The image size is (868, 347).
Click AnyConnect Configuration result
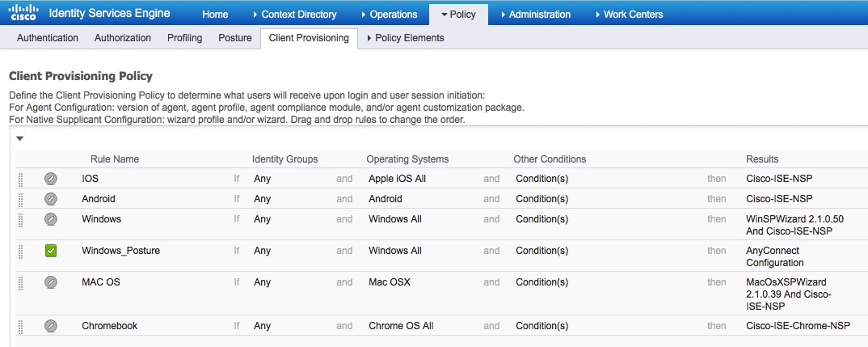[775, 256]
